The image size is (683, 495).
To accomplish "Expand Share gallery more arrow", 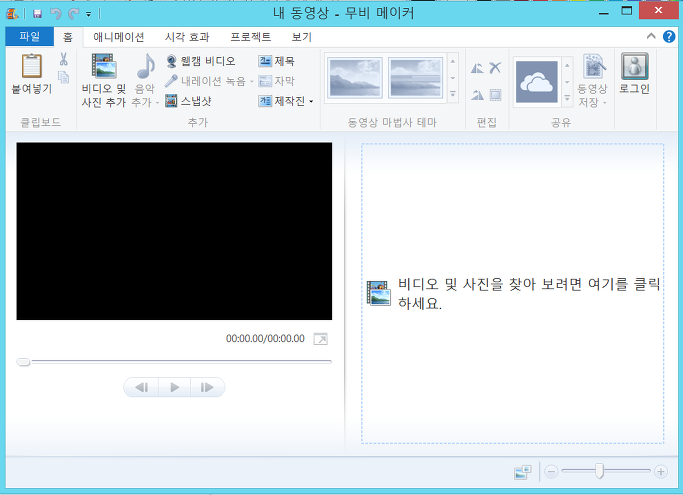I will (567, 98).
